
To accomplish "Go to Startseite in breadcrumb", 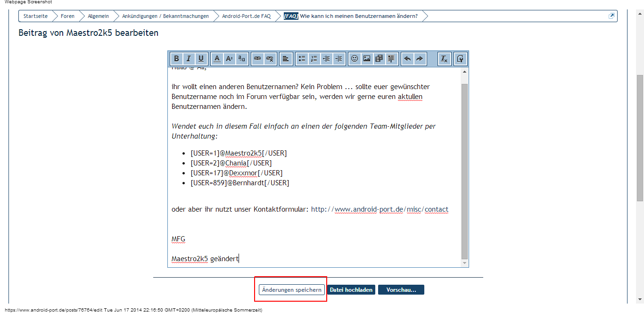I will tap(35, 16).
